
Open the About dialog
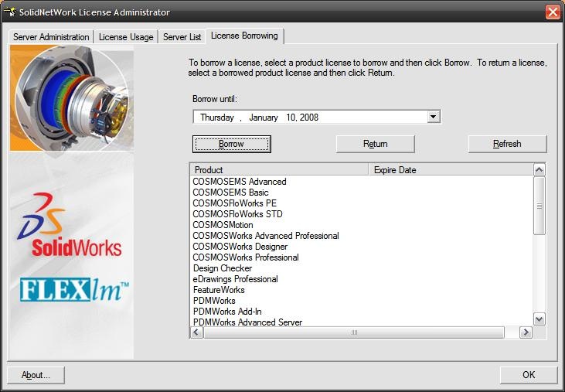[x=36, y=375]
